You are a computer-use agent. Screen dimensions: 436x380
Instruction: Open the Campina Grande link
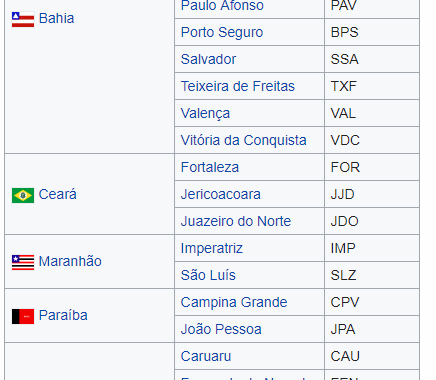tap(234, 302)
